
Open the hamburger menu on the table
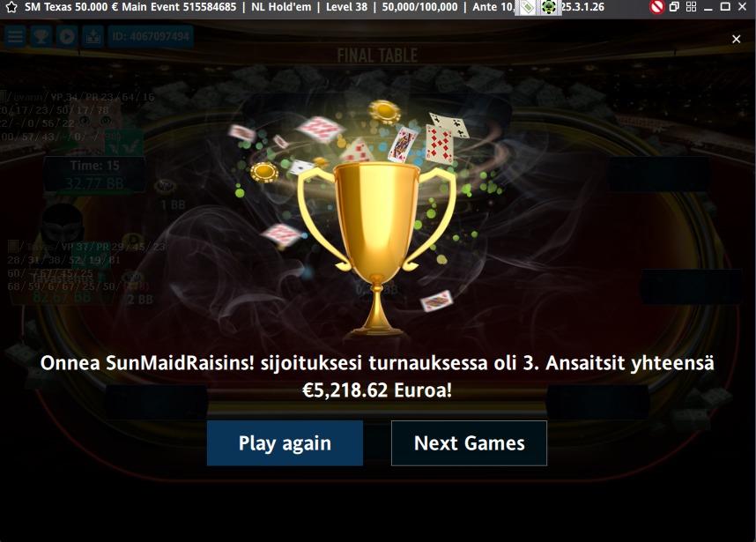coord(15,37)
